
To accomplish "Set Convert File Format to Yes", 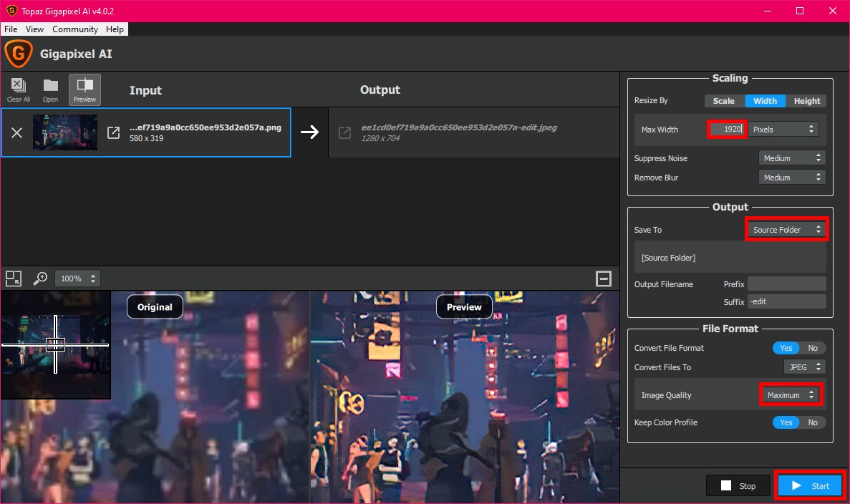I will click(x=786, y=348).
